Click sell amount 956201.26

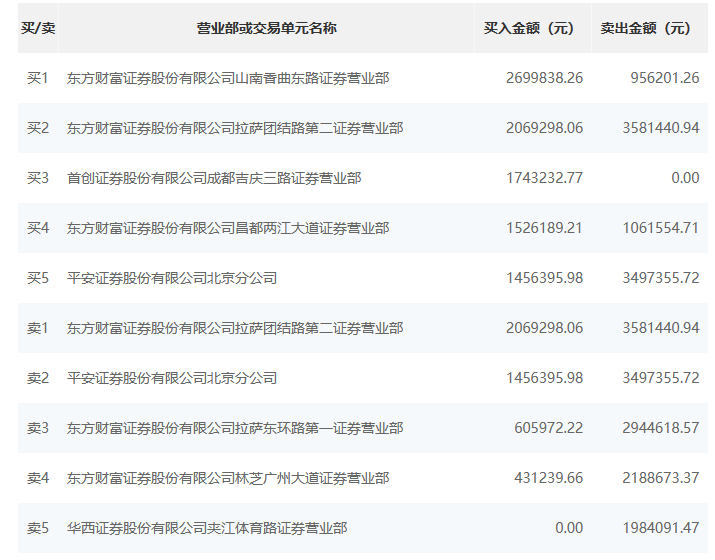(x=665, y=78)
